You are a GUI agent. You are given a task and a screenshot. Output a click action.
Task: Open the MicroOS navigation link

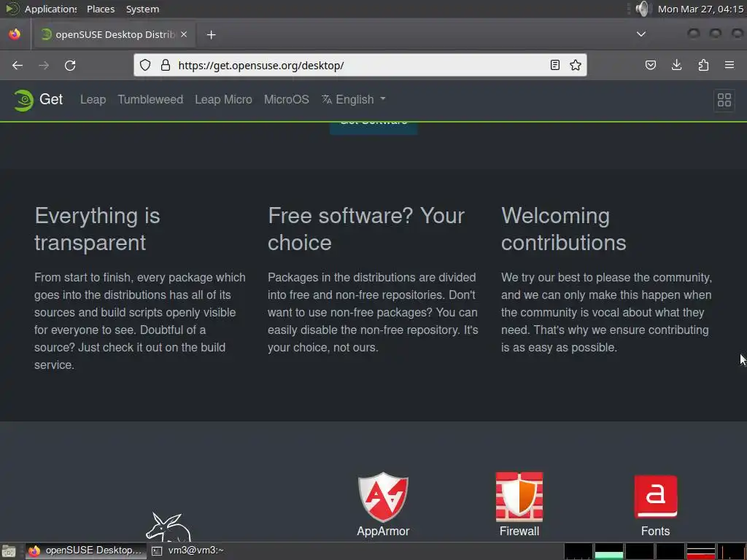(286, 99)
